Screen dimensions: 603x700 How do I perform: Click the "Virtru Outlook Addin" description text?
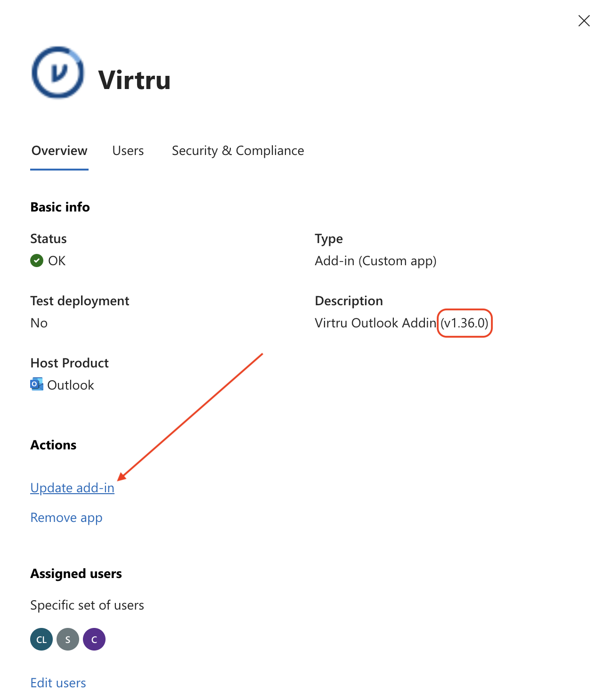click(375, 323)
